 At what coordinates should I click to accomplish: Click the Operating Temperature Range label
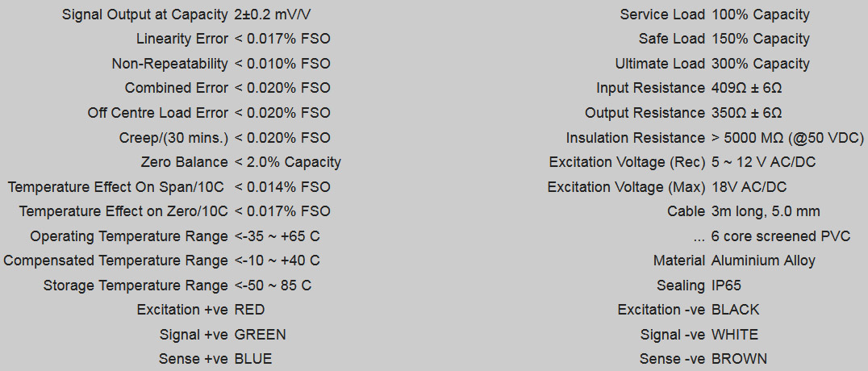(x=129, y=236)
